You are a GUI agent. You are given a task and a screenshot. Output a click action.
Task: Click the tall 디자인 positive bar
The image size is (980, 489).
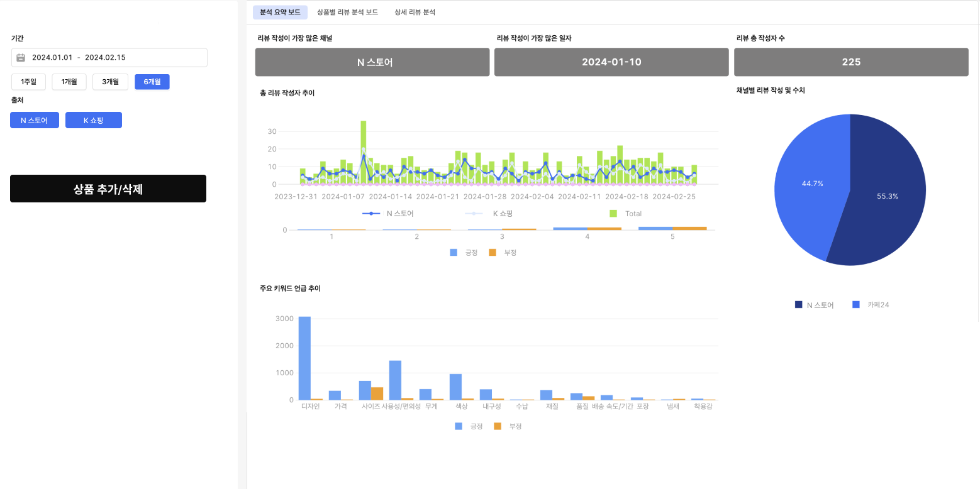tap(304, 358)
